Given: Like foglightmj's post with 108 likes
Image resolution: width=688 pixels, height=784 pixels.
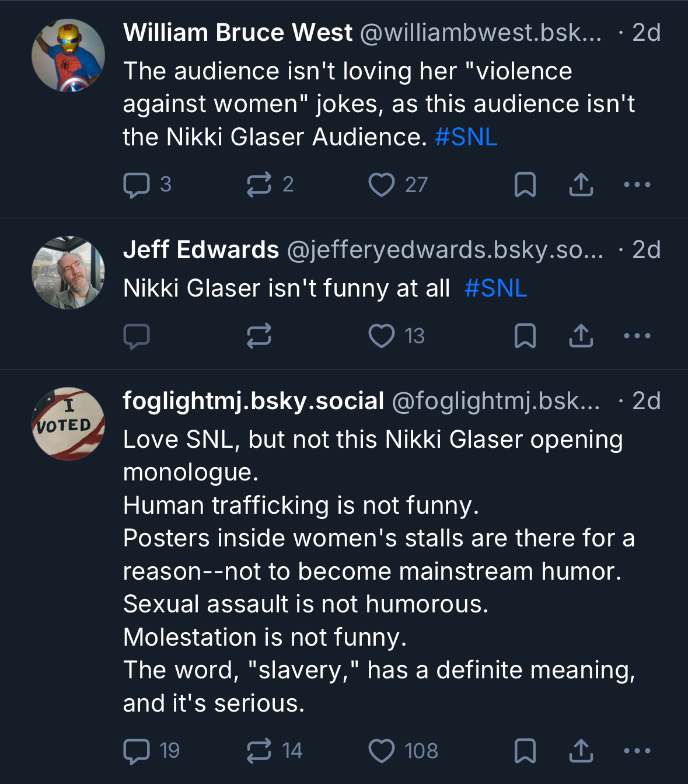Looking at the screenshot, I should pos(382,751).
